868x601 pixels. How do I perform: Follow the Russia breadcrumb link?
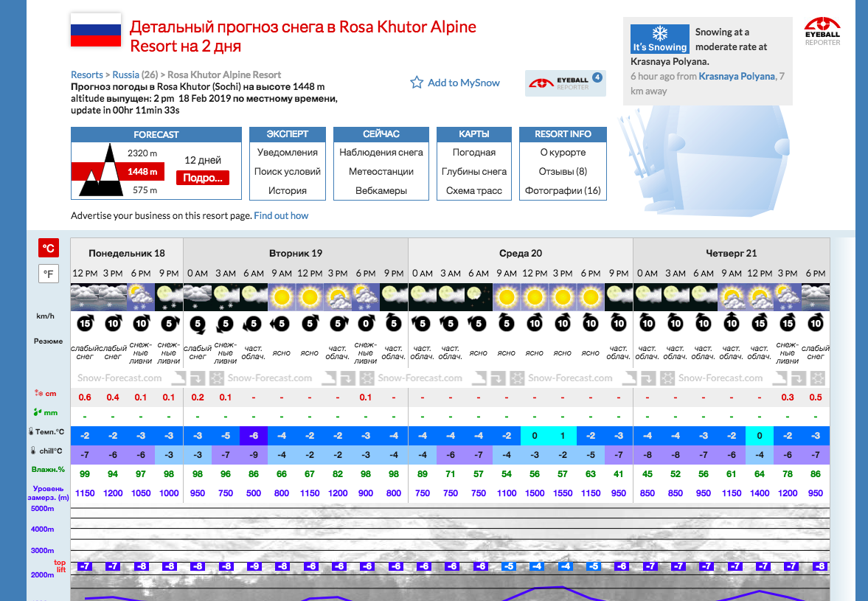coord(125,74)
